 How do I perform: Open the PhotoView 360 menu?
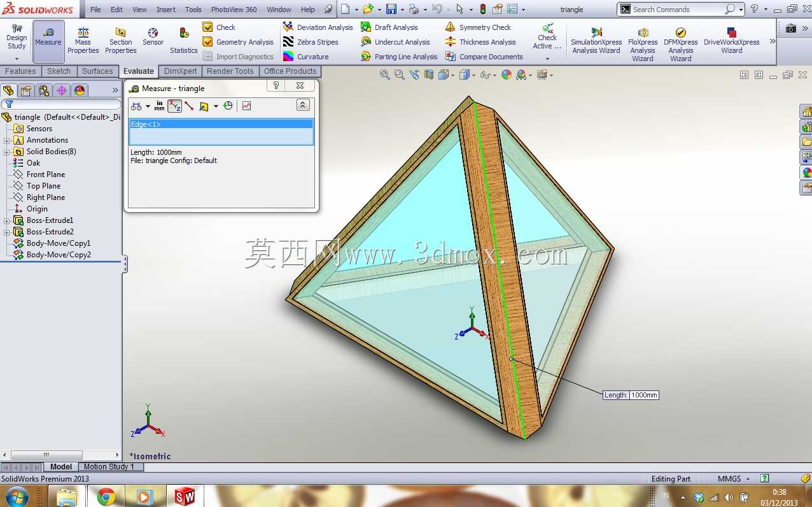pyautogui.click(x=234, y=10)
